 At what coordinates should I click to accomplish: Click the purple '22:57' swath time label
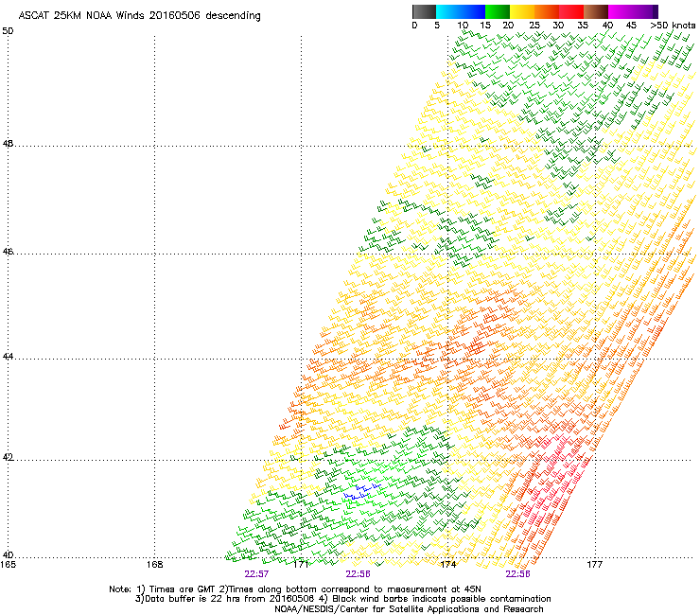click(x=256, y=574)
